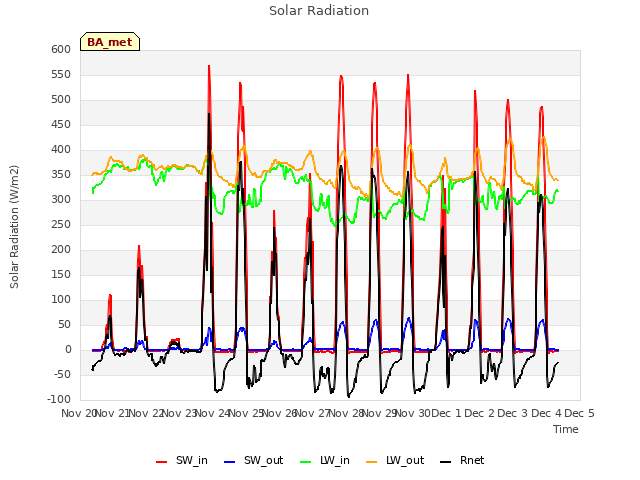Click the 600 y-axis tick label
The width and height of the screenshot is (640, 480).
click(61, 49)
